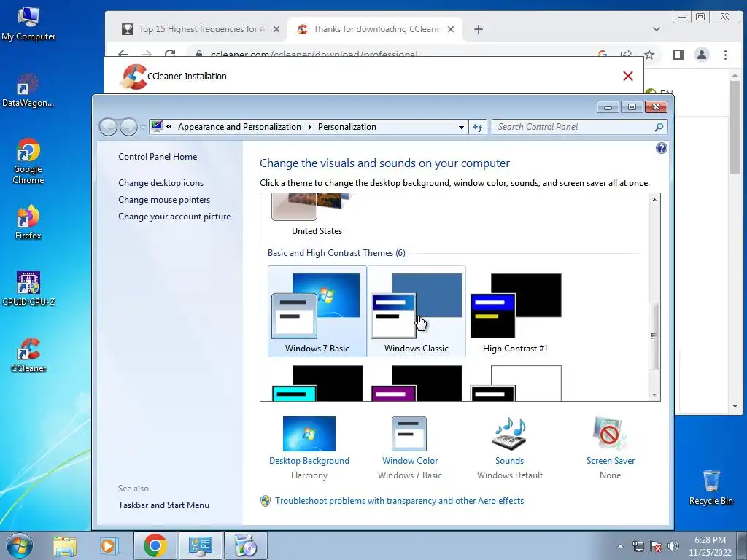
Task: Expand the address bar history dropdown
Action: click(x=461, y=127)
